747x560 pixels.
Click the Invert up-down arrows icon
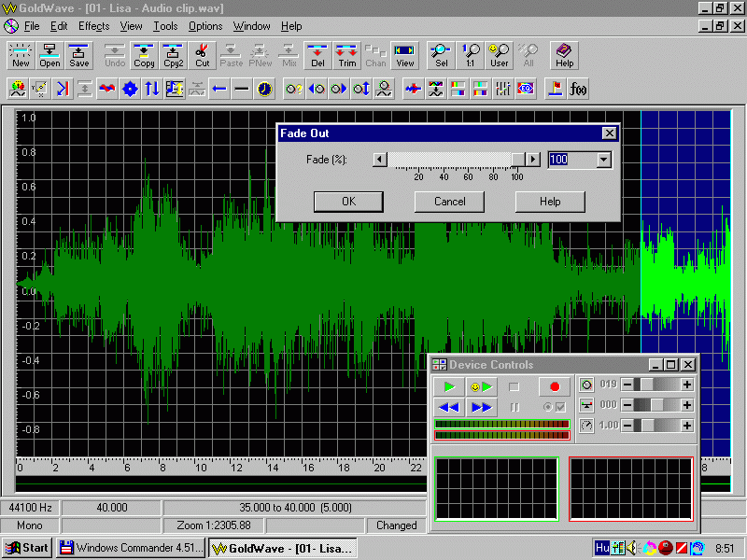tap(152, 89)
